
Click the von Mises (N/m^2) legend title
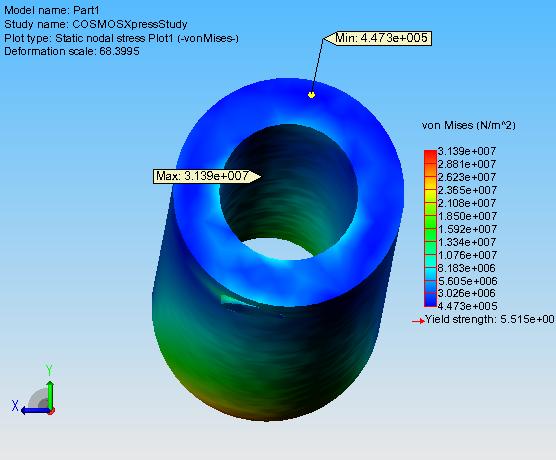pyautogui.click(x=469, y=125)
